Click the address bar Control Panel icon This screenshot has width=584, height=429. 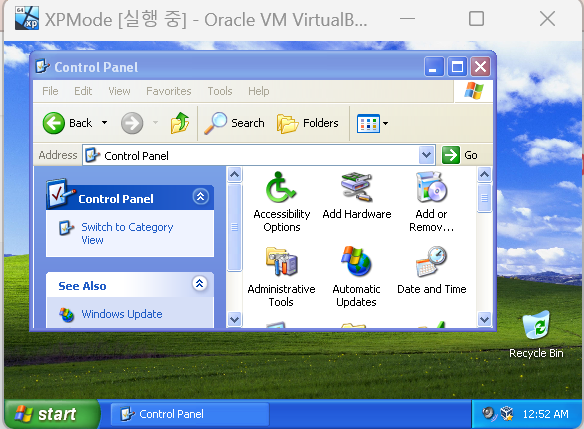pyautogui.click(x=92, y=155)
